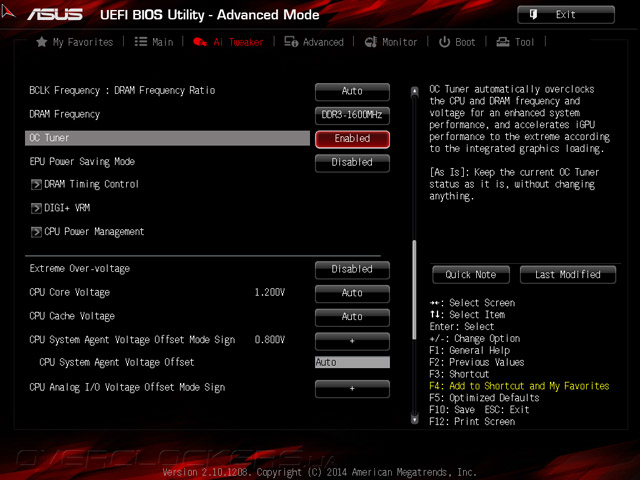
Task: Click F4 Add to Shortcut and My Favorites
Action: click(x=519, y=386)
